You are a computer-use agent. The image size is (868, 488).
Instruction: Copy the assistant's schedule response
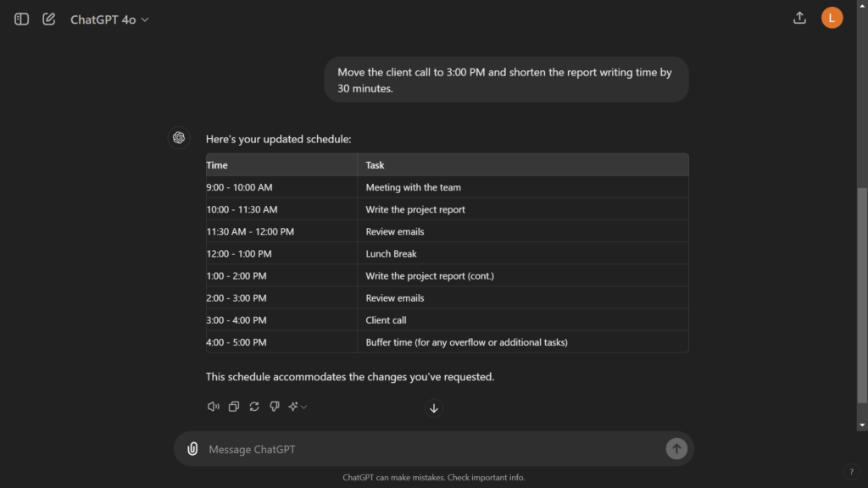tap(233, 407)
